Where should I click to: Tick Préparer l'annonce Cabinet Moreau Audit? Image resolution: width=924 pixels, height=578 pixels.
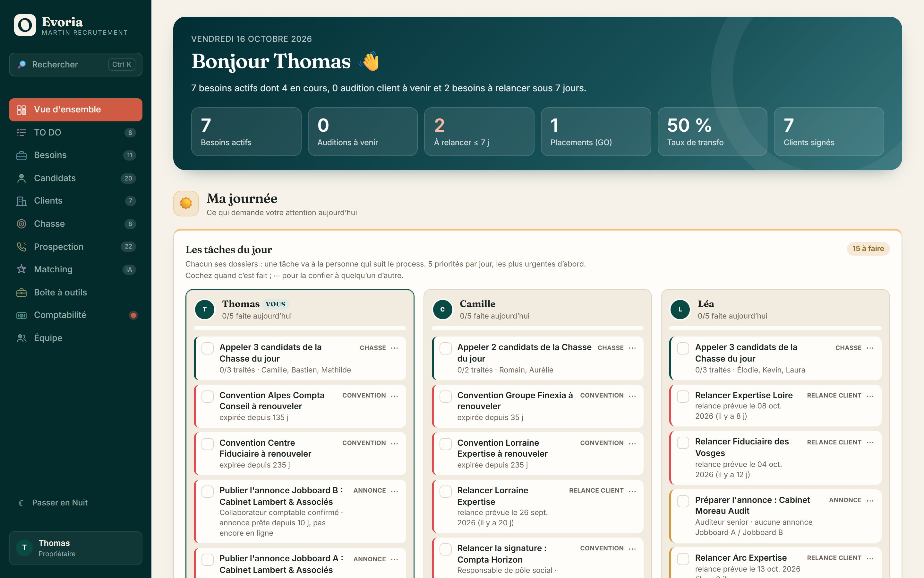683,501
